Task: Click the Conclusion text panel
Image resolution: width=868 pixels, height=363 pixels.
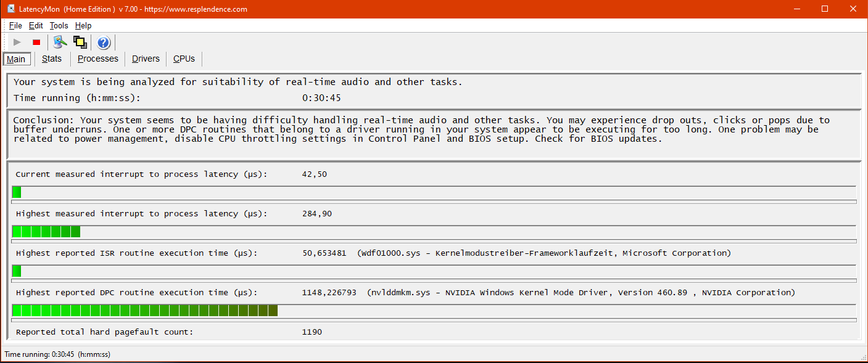Action: point(434,134)
